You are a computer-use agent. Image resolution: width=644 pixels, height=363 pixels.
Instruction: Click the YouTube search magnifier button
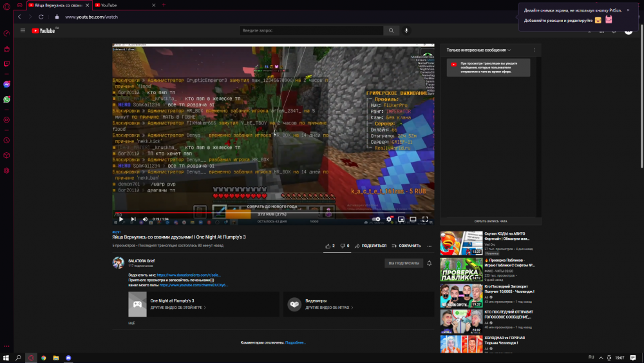click(391, 30)
